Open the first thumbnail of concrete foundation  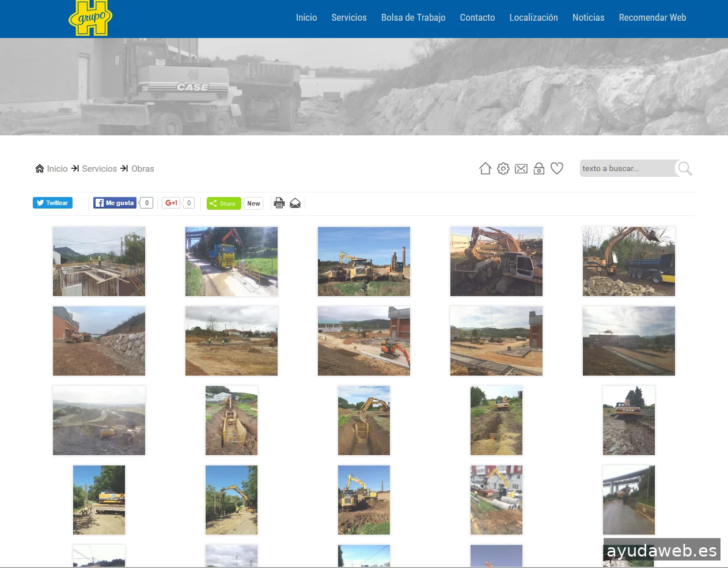(x=99, y=262)
